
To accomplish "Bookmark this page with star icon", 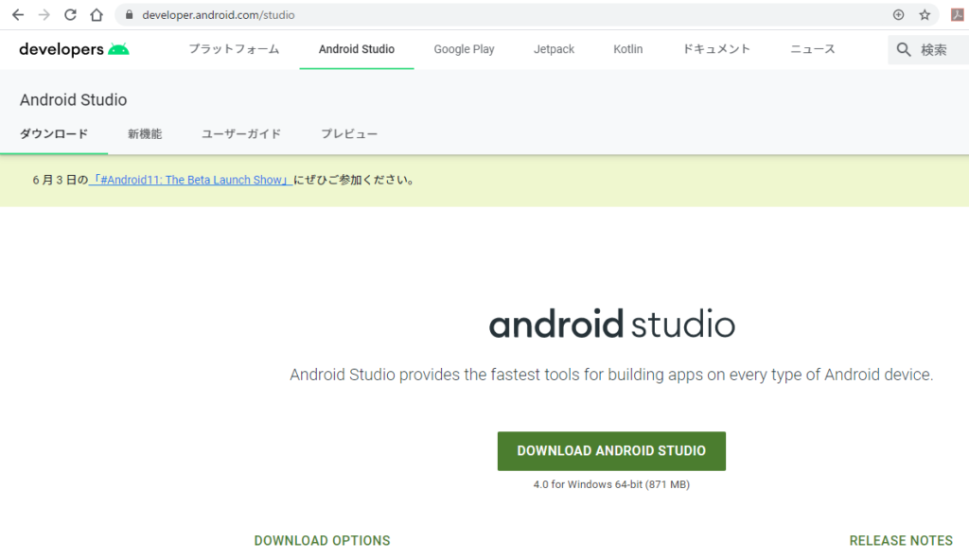I will 925,15.
